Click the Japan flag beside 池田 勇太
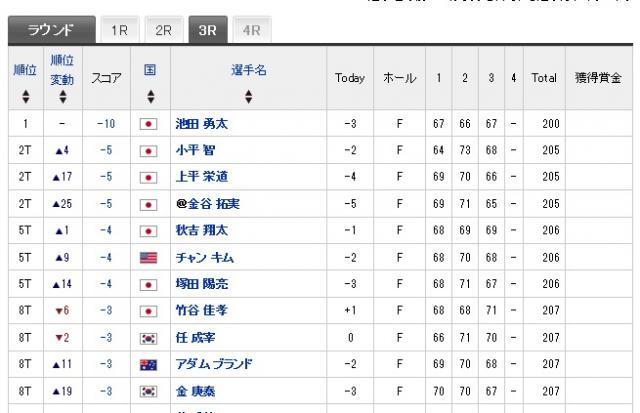The image size is (640, 413). pos(148,124)
